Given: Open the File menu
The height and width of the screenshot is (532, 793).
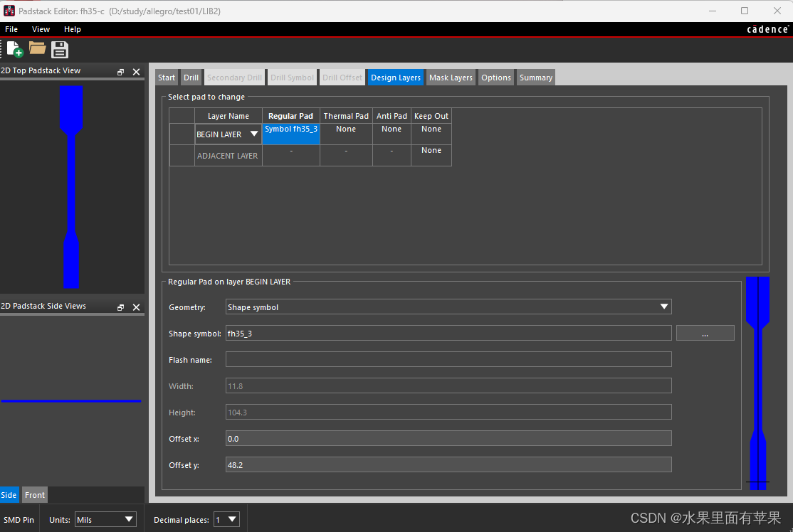Looking at the screenshot, I should click(11, 29).
